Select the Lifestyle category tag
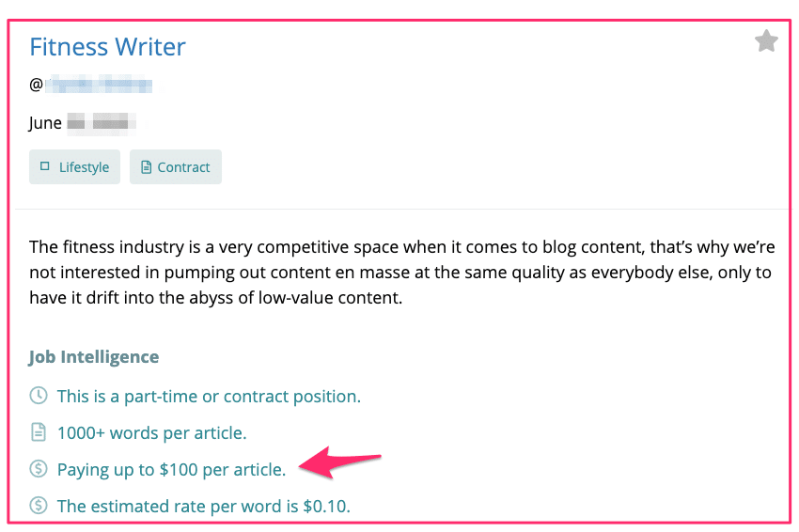 click(74, 166)
